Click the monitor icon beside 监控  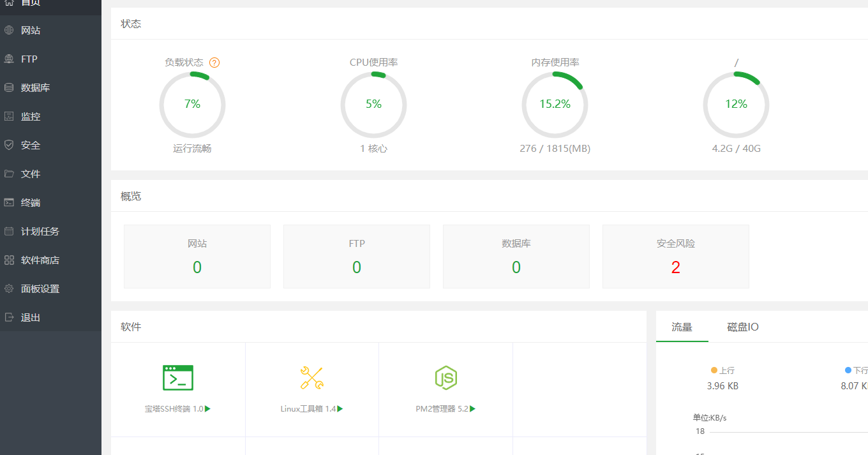coord(9,116)
